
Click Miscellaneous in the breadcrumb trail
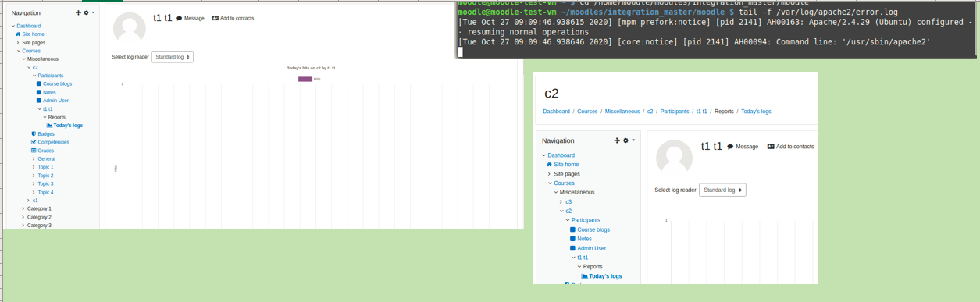[622, 112]
